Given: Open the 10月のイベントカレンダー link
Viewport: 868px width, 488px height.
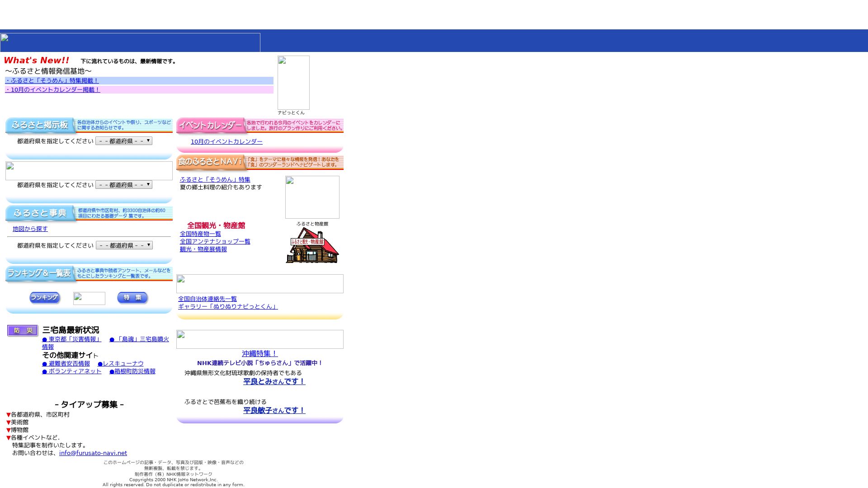Looking at the screenshot, I should click(226, 141).
